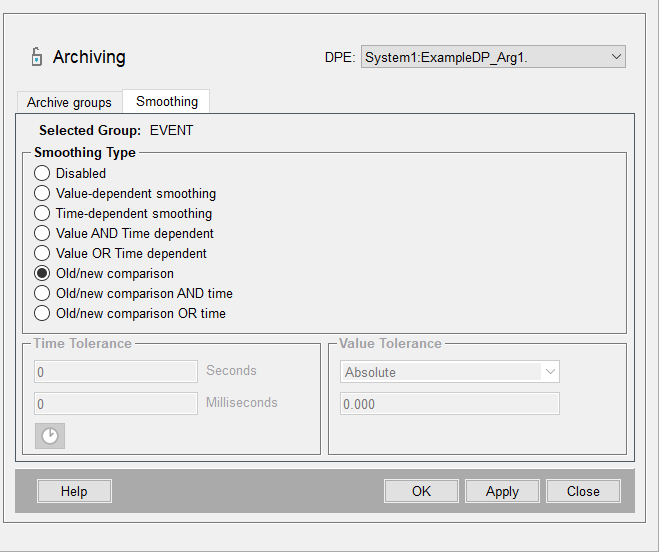Open the Smoothing tab
Screen dimensions: 659x552
(x=167, y=101)
